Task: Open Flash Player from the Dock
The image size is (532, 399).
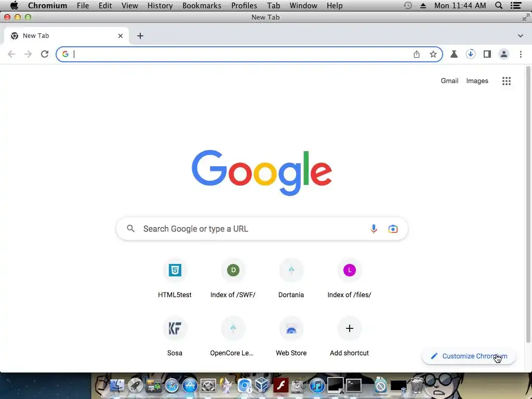Action: coord(281,386)
